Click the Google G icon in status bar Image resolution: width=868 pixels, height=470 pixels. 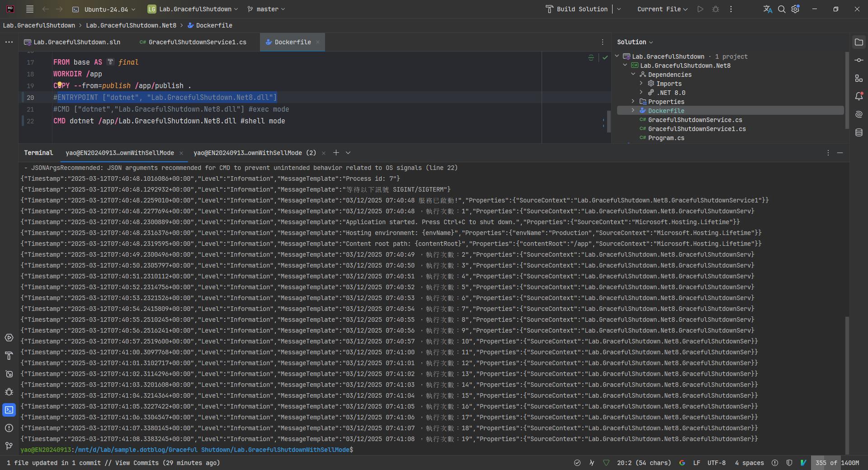(682, 463)
